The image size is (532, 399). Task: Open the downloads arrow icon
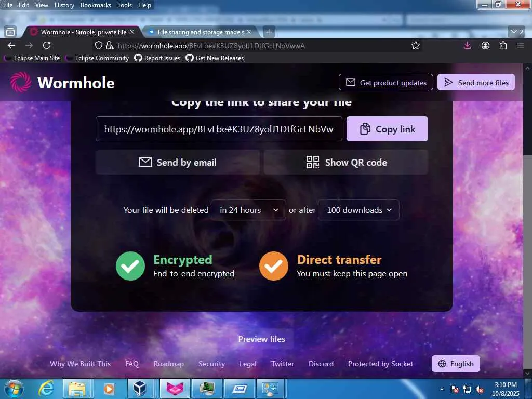pos(467,46)
